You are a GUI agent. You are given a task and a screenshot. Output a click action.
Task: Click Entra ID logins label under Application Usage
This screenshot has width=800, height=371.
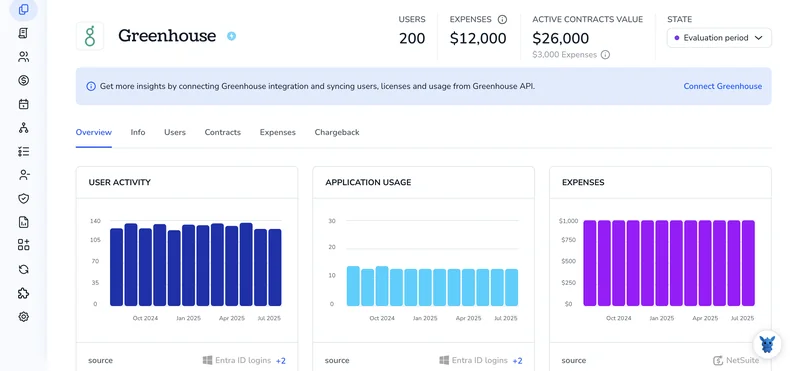(x=480, y=360)
